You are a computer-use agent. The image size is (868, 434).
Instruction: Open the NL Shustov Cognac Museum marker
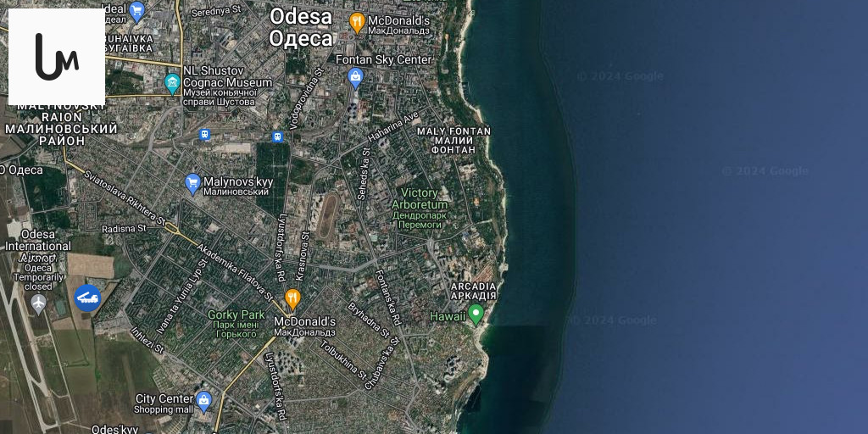coord(173,84)
